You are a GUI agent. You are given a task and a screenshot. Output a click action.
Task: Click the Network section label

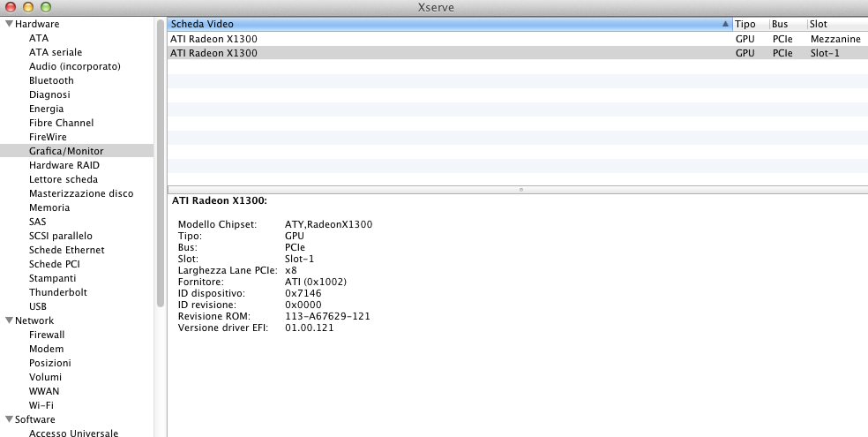coord(34,320)
